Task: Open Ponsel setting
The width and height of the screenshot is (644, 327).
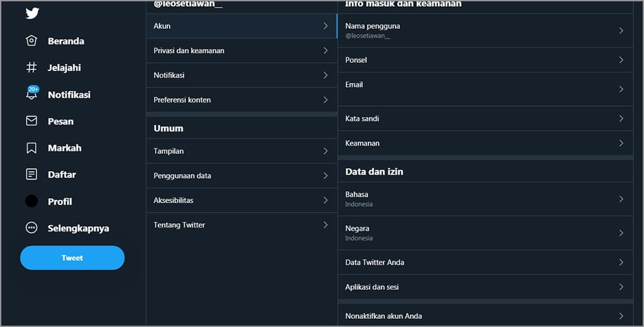Action: pos(486,60)
